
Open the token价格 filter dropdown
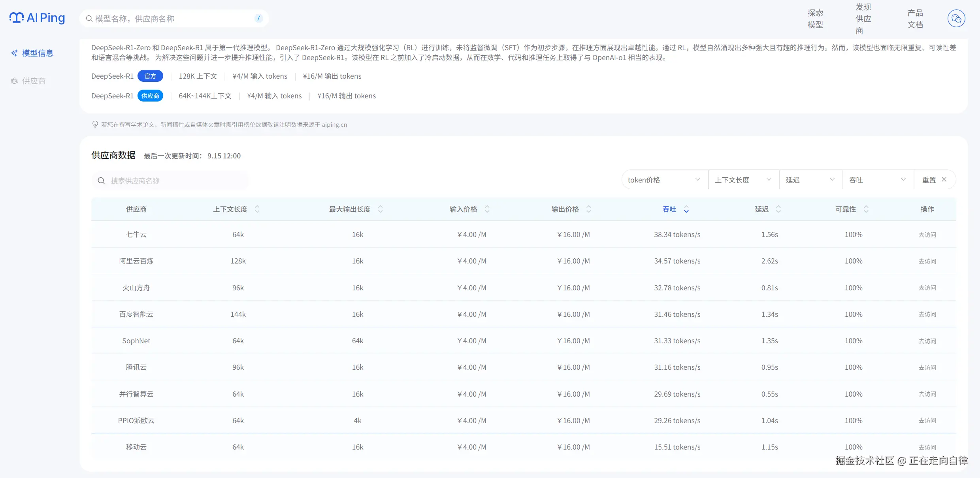click(664, 180)
